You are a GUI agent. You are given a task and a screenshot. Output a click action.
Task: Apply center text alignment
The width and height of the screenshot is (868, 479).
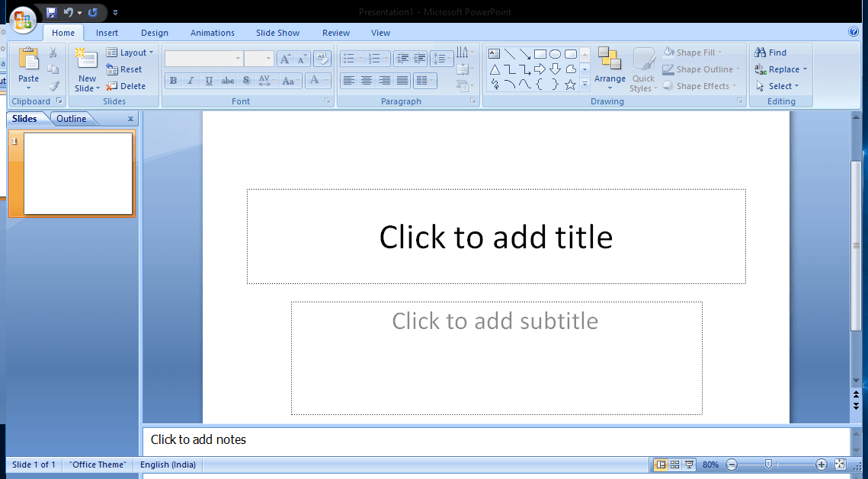click(x=367, y=80)
